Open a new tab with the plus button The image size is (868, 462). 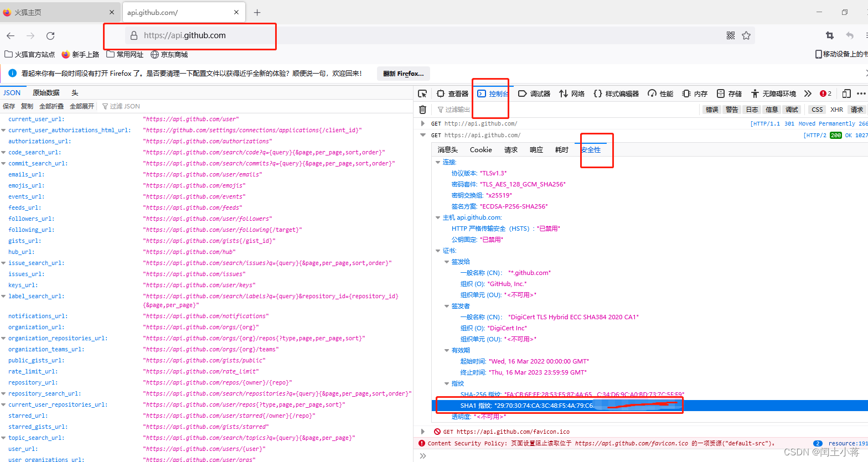pyautogui.click(x=257, y=12)
